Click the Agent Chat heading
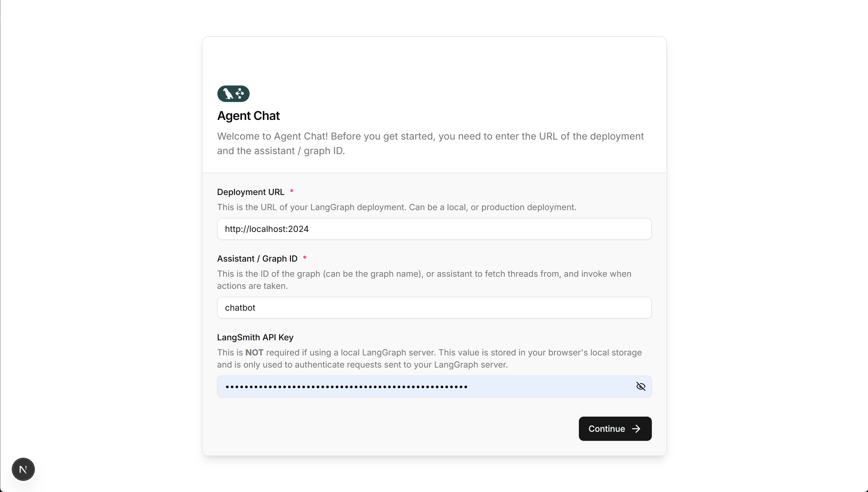 click(x=248, y=116)
